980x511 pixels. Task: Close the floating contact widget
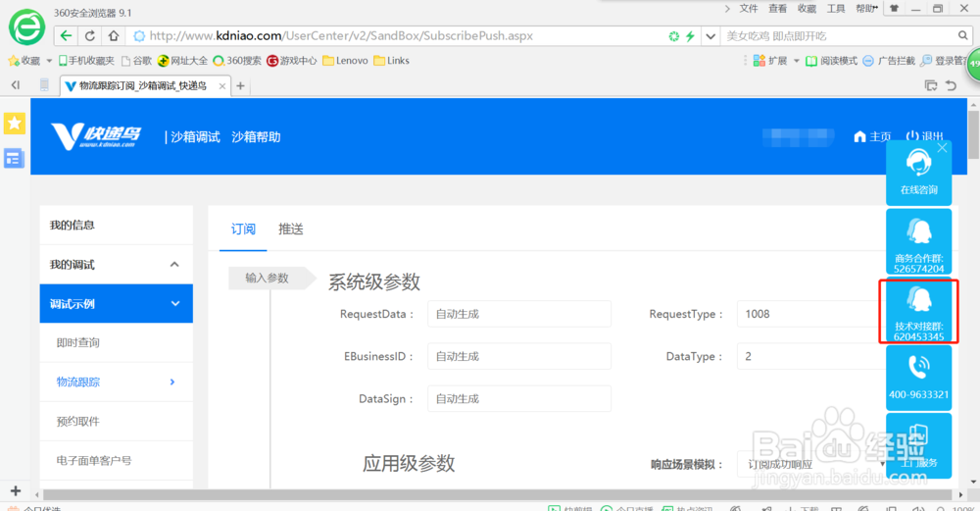pyautogui.click(x=942, y=147)
